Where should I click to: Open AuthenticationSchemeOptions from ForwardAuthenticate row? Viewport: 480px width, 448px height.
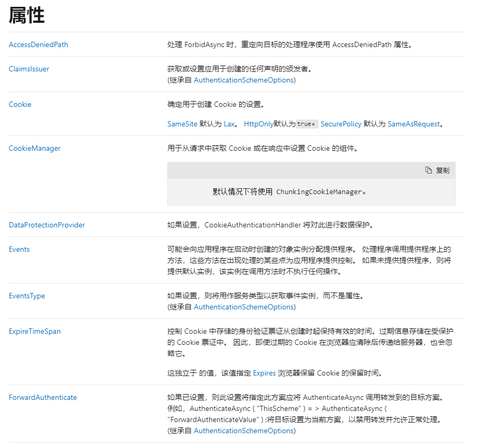(x=244, y=431)
